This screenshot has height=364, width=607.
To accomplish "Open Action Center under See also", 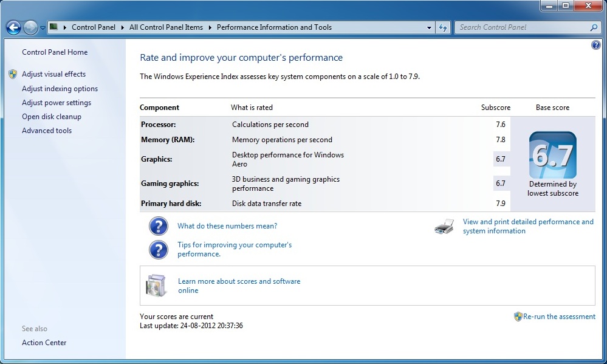I will [44, 343].
